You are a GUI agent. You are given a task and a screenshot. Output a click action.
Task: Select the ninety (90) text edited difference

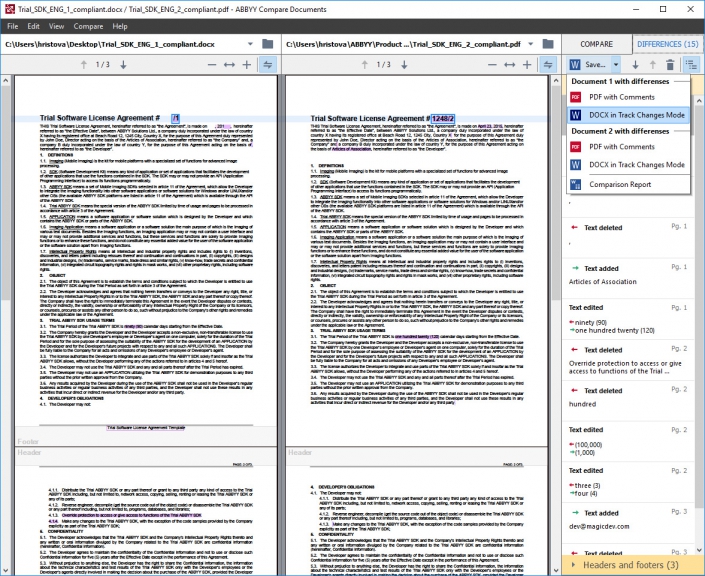tap(629, 319)
